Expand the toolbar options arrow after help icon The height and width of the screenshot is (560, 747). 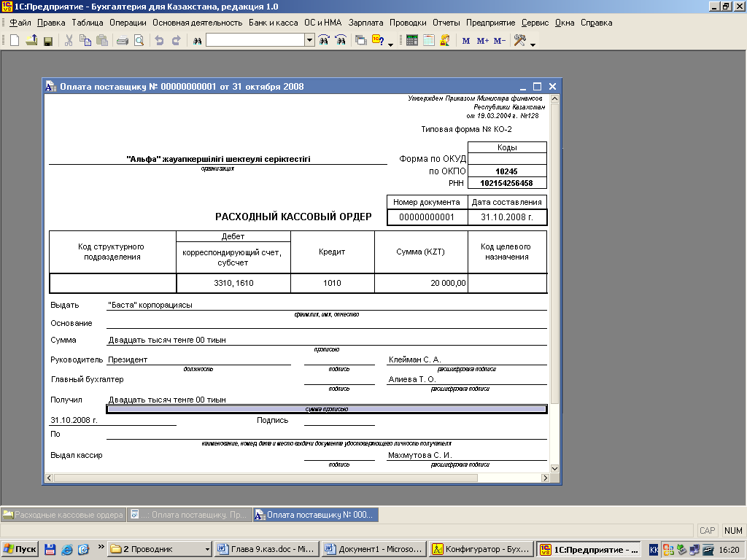click(x=391, y=44)
